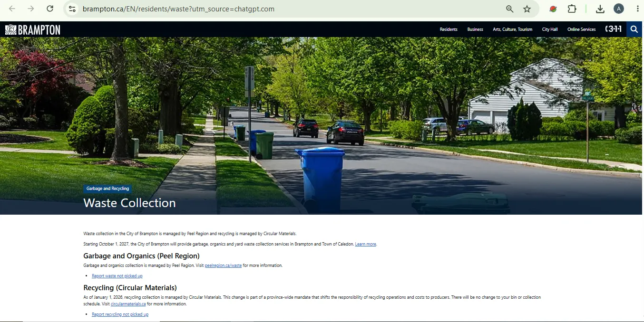Open Report waste not picked up
The height and width of the screenshot is (322, 644).
click(x=117, y=276)
